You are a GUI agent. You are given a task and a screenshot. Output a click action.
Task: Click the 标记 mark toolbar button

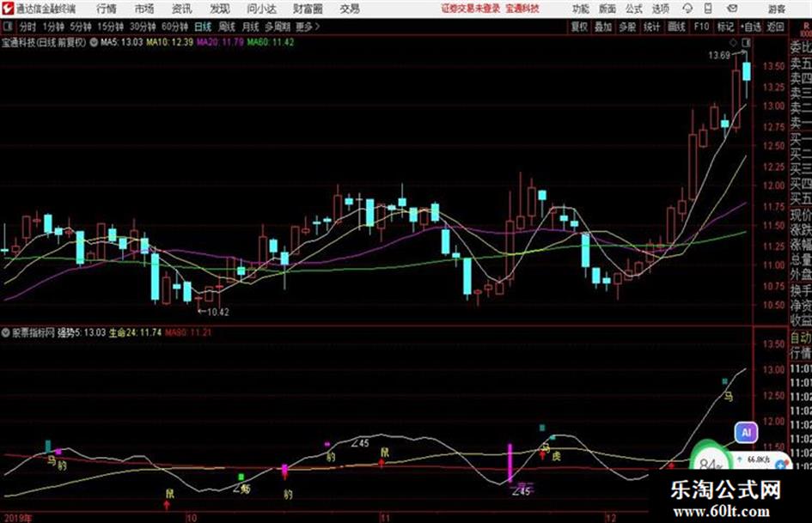[725, 27]
